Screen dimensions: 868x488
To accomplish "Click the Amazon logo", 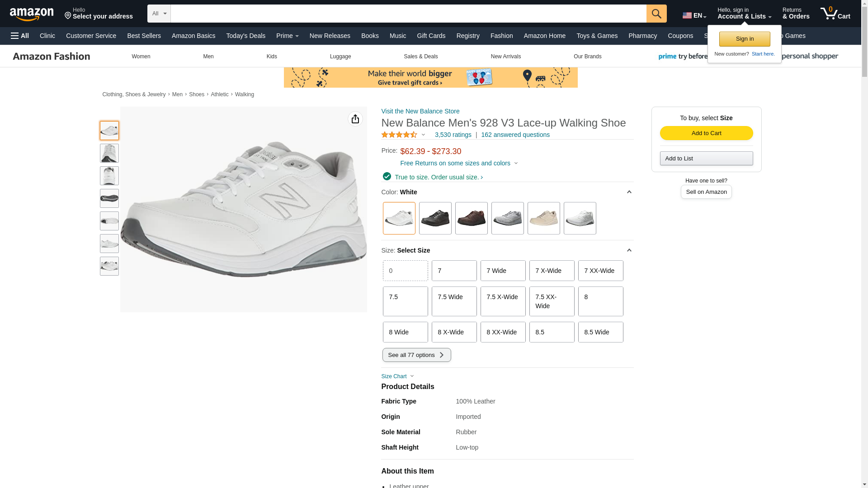I will tap(32, 14).
